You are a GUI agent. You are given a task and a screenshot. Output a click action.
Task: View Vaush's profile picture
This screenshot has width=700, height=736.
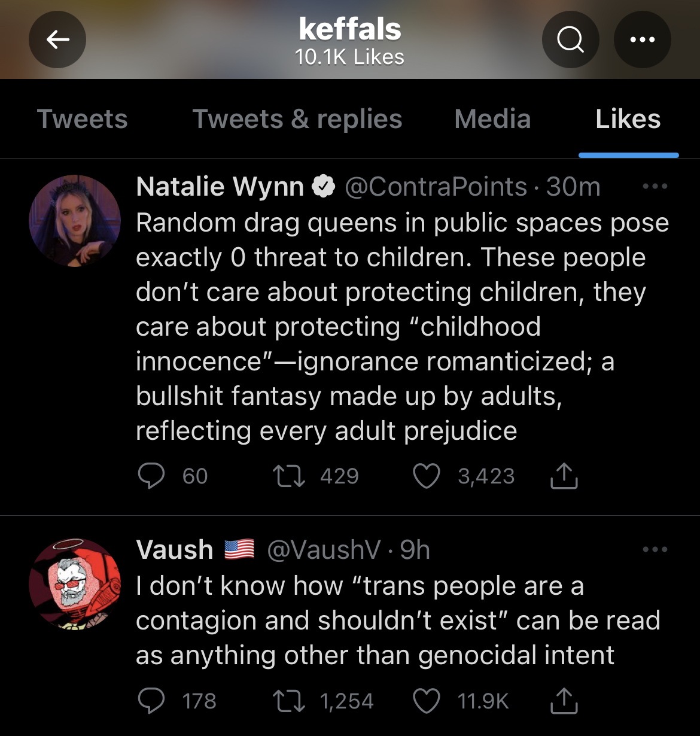click(75, 584)
